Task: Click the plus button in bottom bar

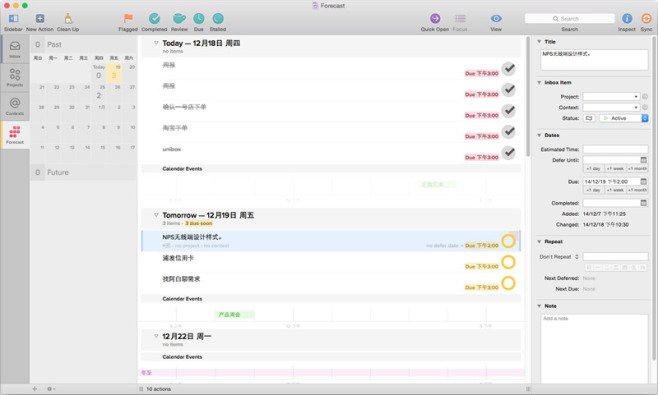Action: click(x=35, y=389)
